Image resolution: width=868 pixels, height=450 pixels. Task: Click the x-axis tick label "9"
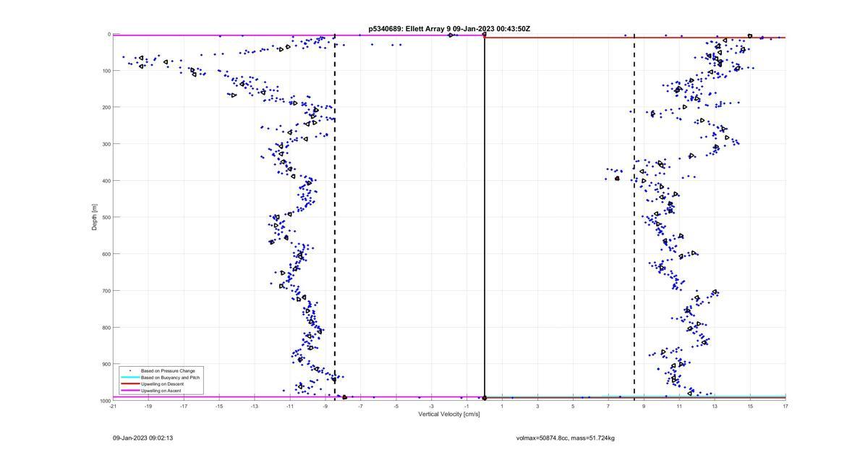[644, 407]
